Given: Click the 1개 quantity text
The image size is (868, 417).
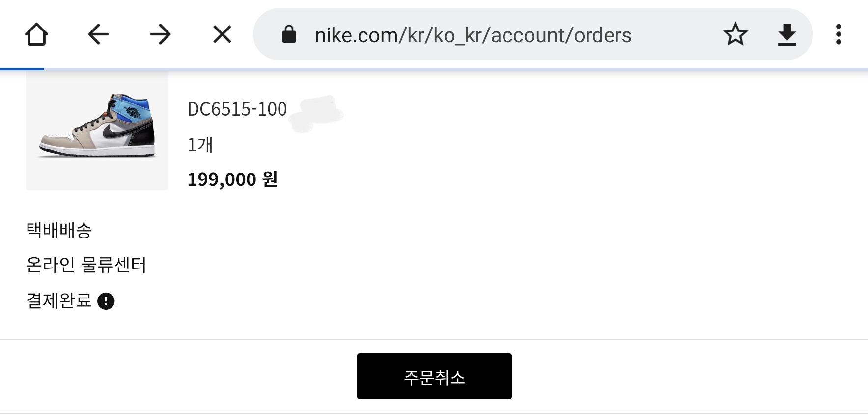Looking at the screenshot, I should click(x=200, y=145).
